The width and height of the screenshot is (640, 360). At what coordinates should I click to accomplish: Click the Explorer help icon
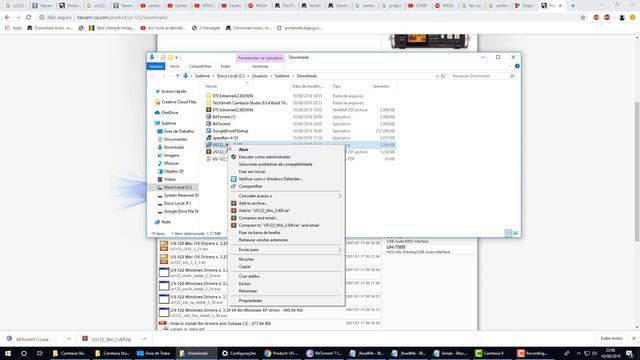pyautogui.click(x=517, y=66)
